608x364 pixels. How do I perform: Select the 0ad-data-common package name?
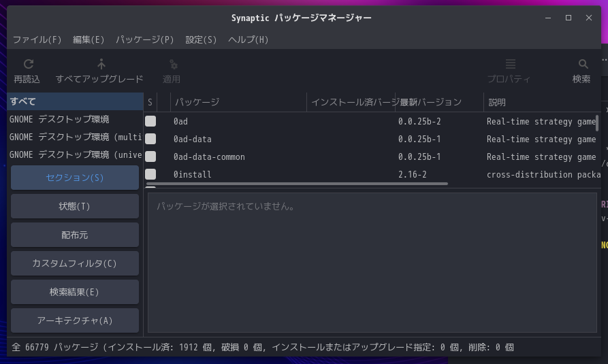click(x=210, y=157)
